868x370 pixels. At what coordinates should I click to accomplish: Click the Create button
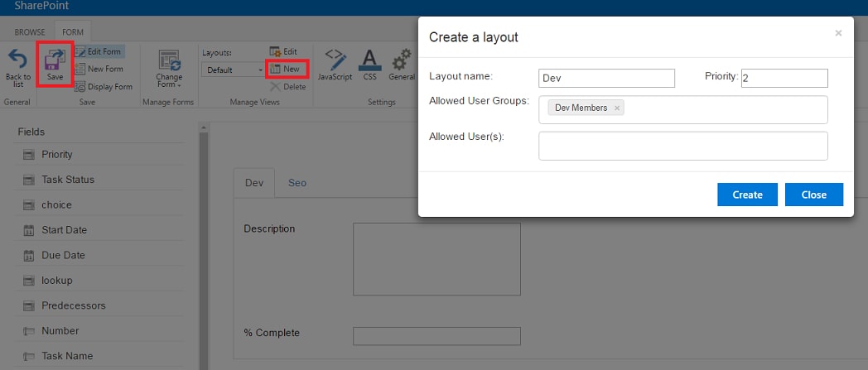pyautogui.click(x=747, y=195)
